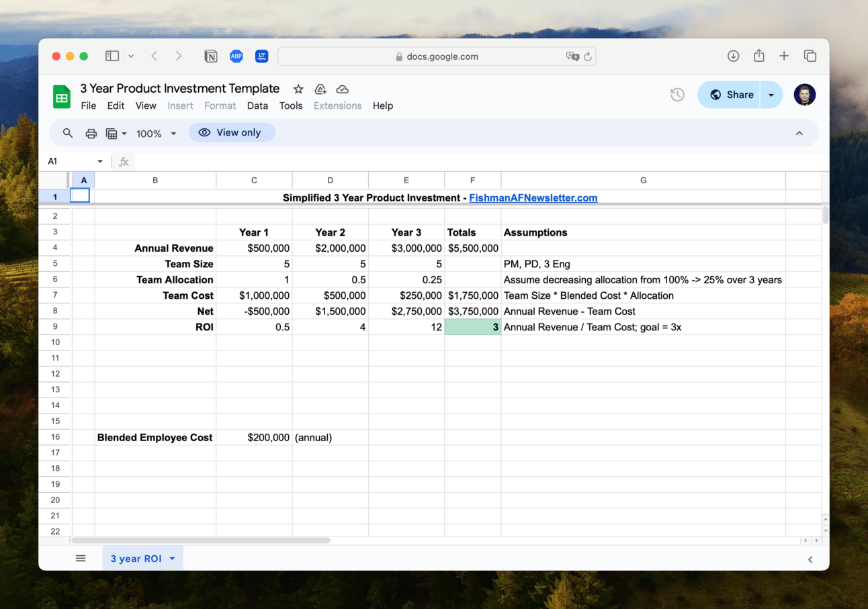
Task: Open a new Safari tab
Action: (x=784, y=56)
